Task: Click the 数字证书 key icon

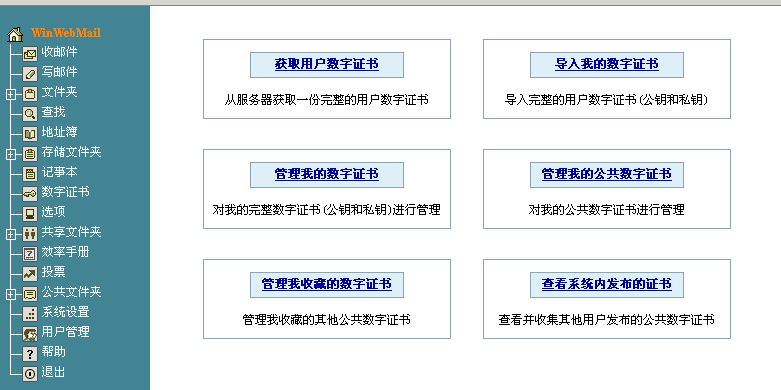Action: point(30,193)
